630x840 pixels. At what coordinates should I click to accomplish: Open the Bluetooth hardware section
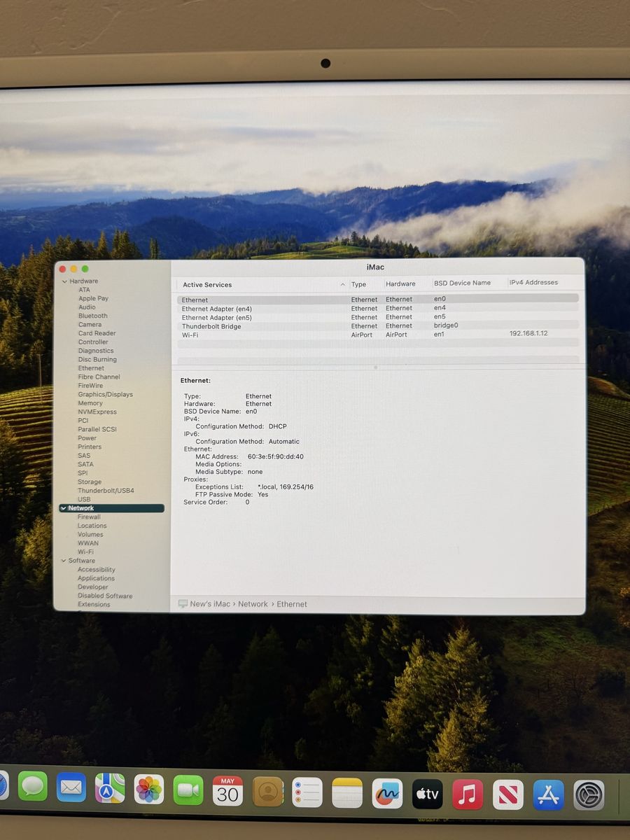tap(92, 316)
